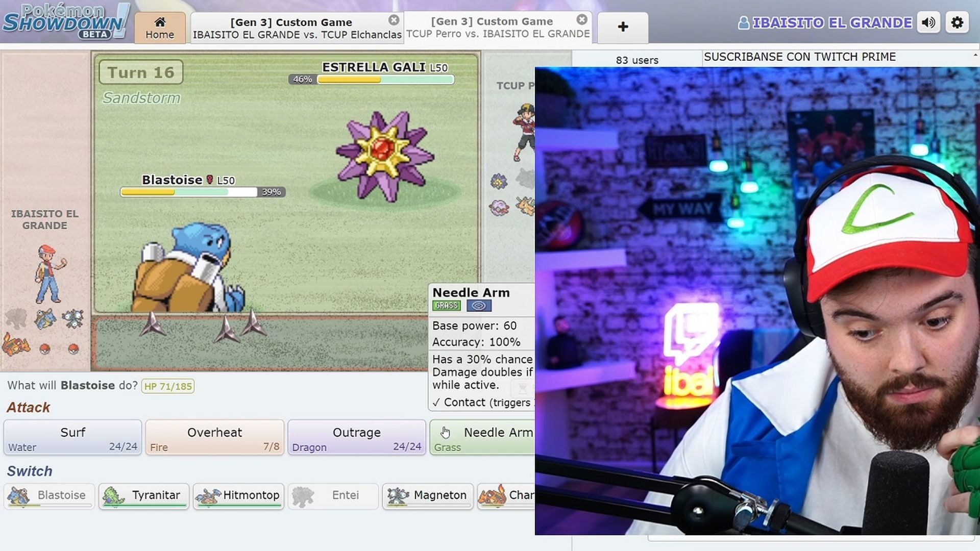Close the TCUP Perro battle tab
980x551 pixels.
(582, 19)
